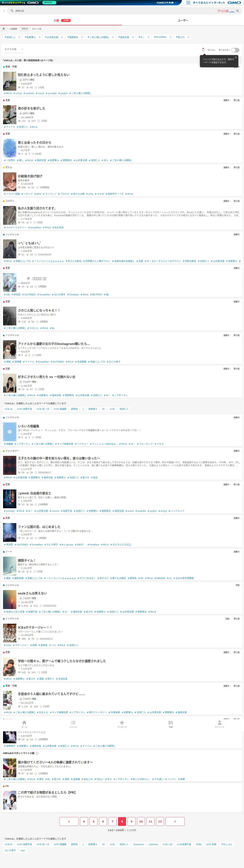
Task: Open the novel 雑談タイム！
Action: coord(27,560)
